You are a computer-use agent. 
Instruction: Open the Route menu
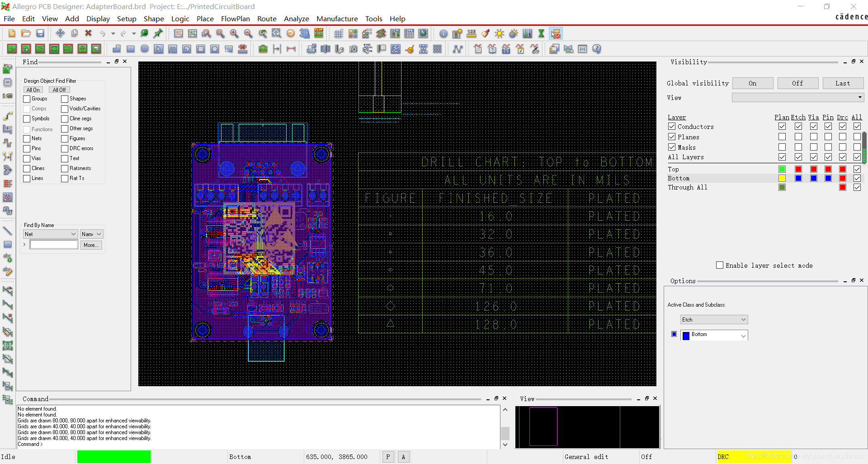pyautogui.click(x=267, y=19)
